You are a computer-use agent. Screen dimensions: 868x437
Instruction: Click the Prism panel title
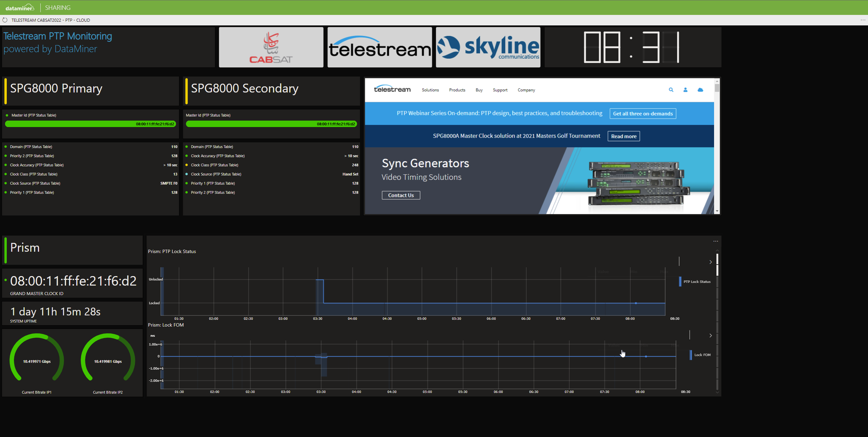pos(25,248)
